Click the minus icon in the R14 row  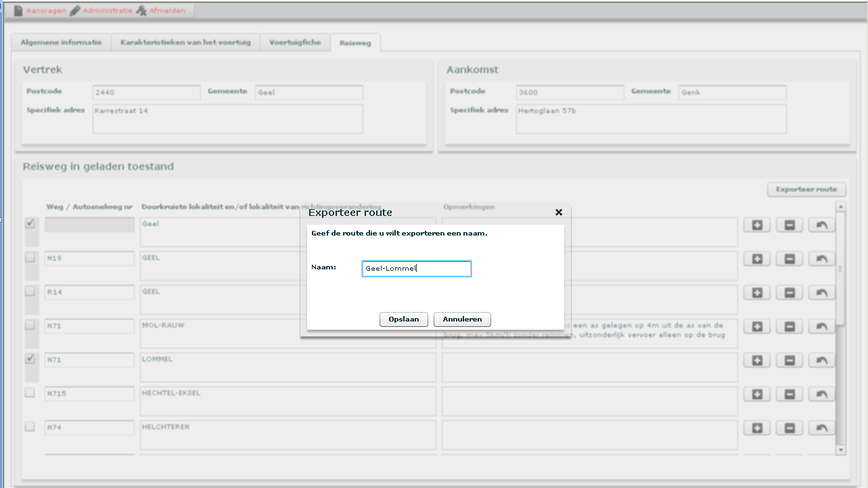pyautogui.click(x=790, y=292)
